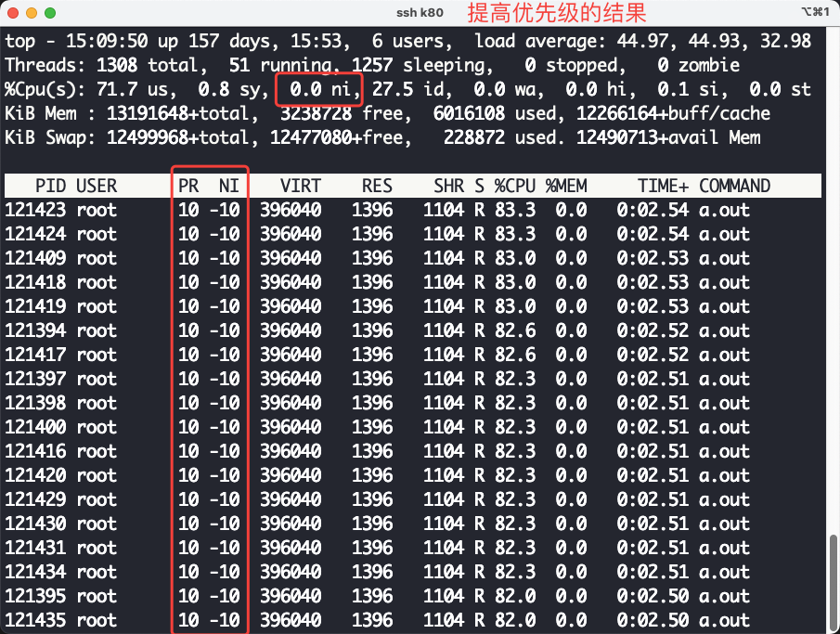Click the highlighted '0.0 ni' CPU value
The width and height of the screenshot is (840, 634).
click(319, 90)
